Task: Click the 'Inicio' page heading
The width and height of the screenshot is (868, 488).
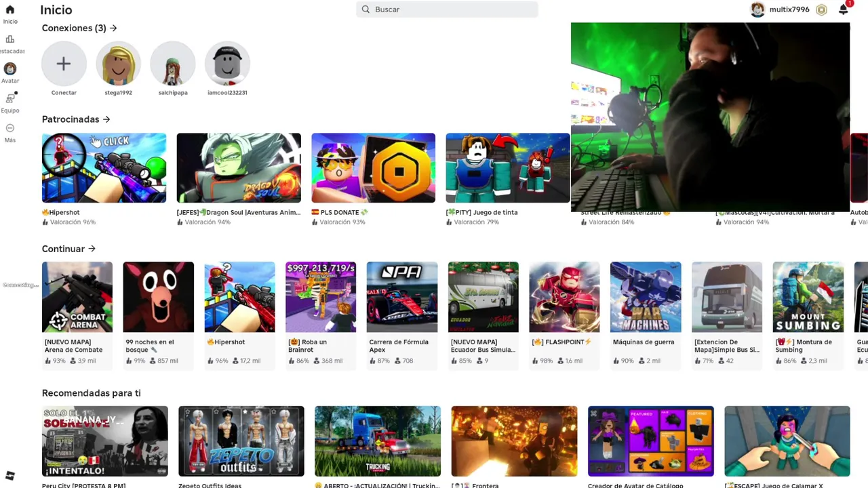Action: pyautogui.click(x=56, y=9)
